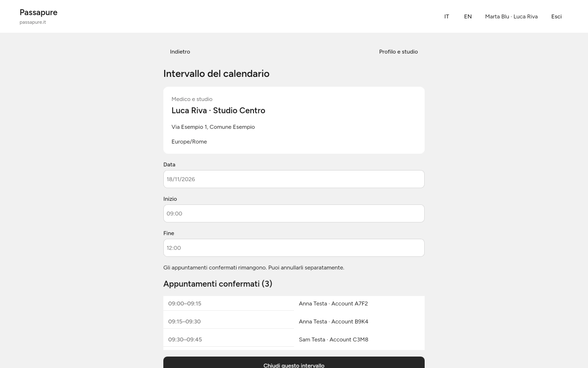588x368 pixels.
Task: Click the Inizio time field
Action: point(294,213)
